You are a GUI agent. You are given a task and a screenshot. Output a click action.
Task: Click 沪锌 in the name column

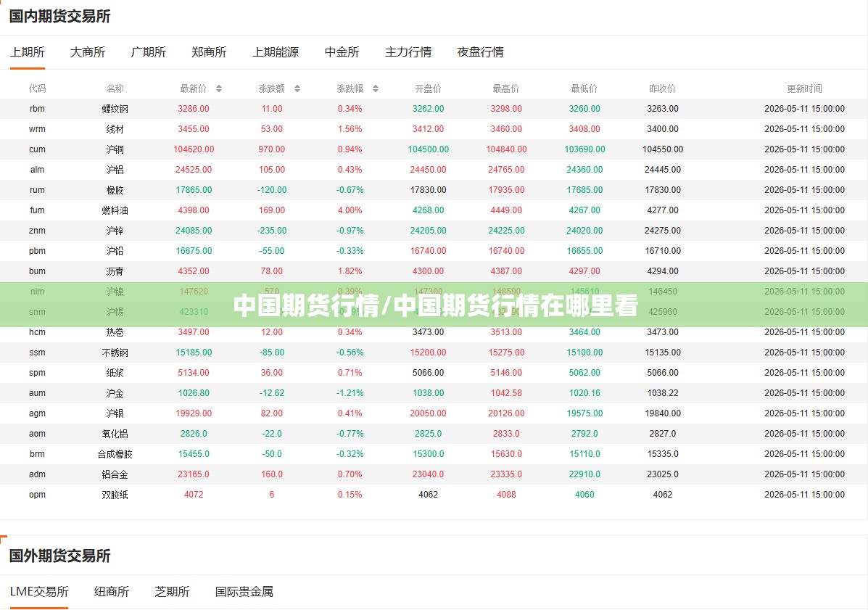point(115,231)
